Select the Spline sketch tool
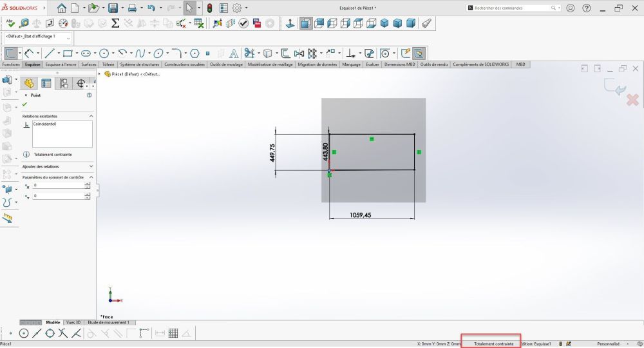Image resolution: width=644 pixels, height=348 pixels. point(140,53)
